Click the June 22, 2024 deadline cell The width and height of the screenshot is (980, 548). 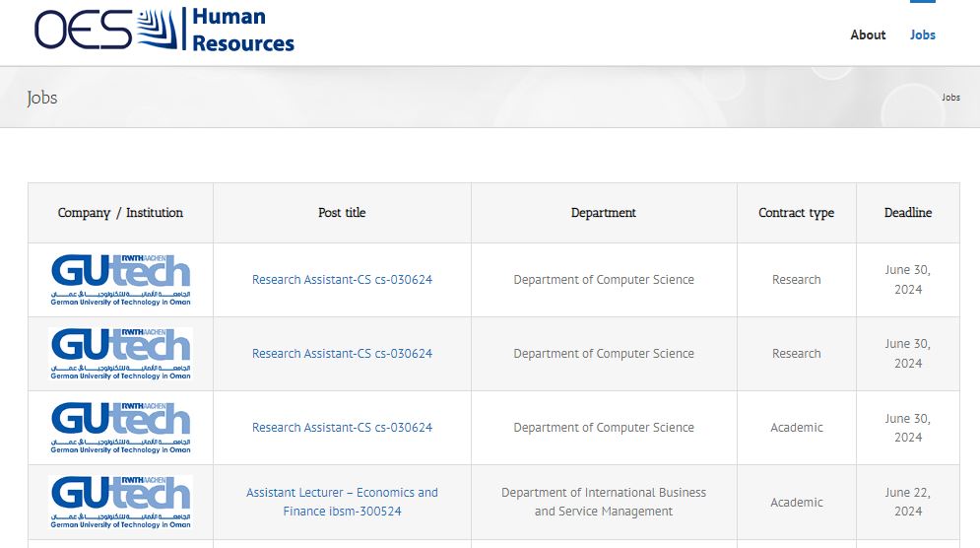(x=907, y=502)
